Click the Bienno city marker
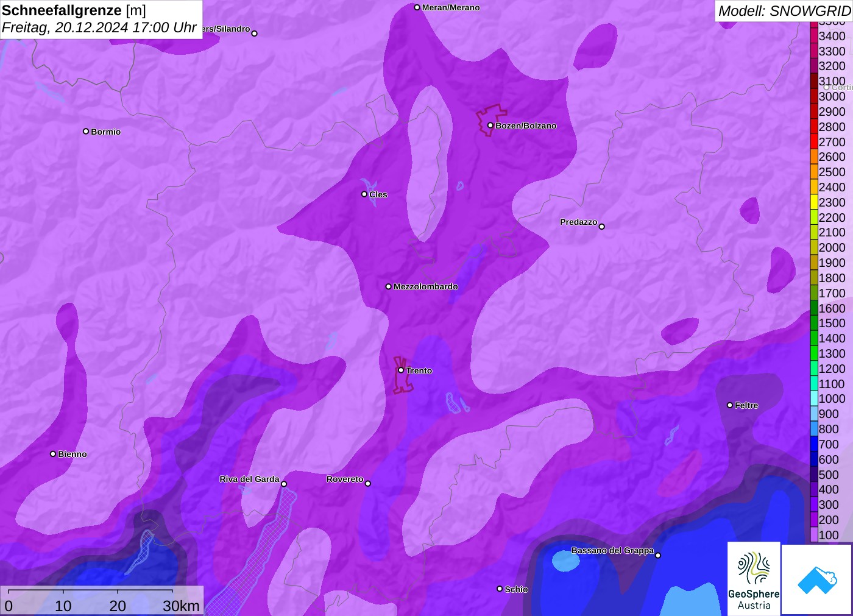The width and height of the screenshot is (853, 616). 53,454
